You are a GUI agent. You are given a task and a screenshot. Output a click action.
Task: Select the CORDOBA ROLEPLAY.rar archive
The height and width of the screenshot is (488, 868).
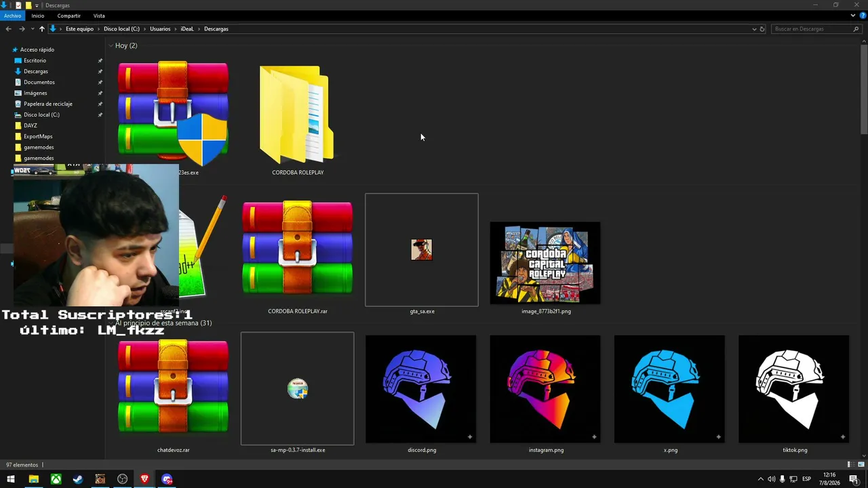[x=297, y=248]
